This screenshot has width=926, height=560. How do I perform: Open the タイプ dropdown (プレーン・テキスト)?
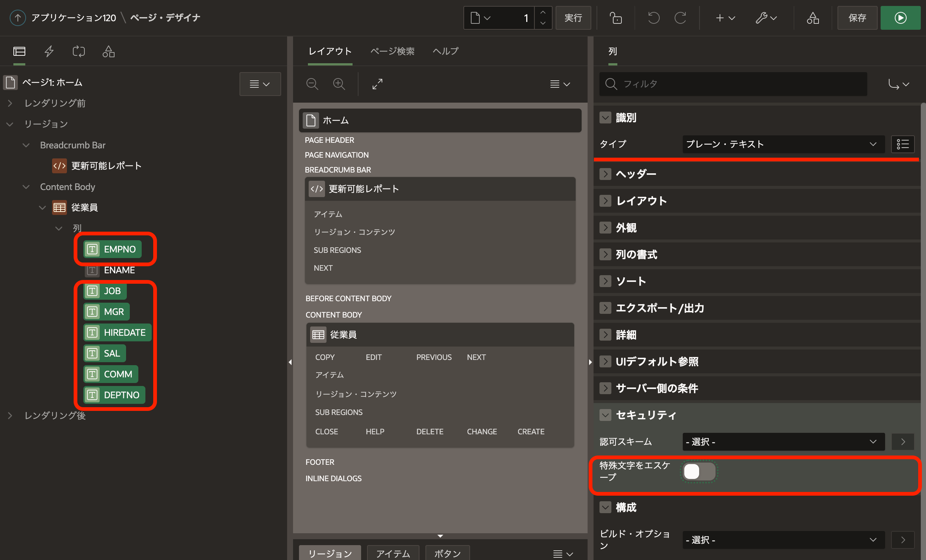(x=781, y=144)
